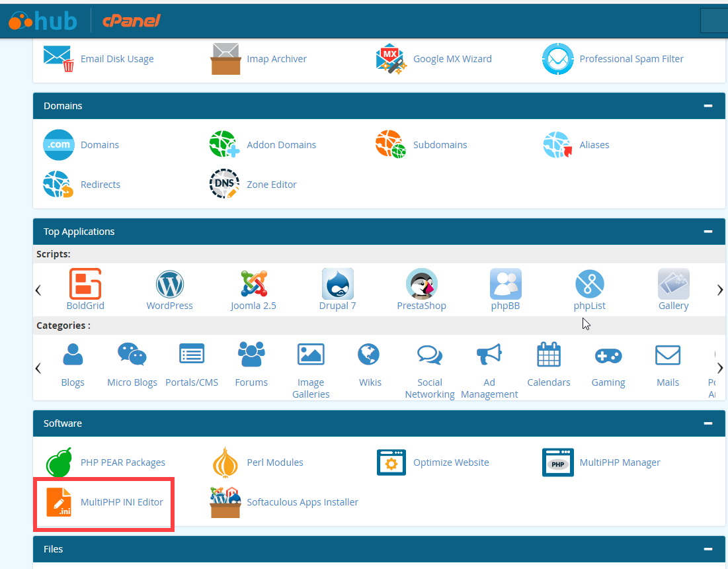Collapse the Top Applications panel

click(x=708, y=232)
